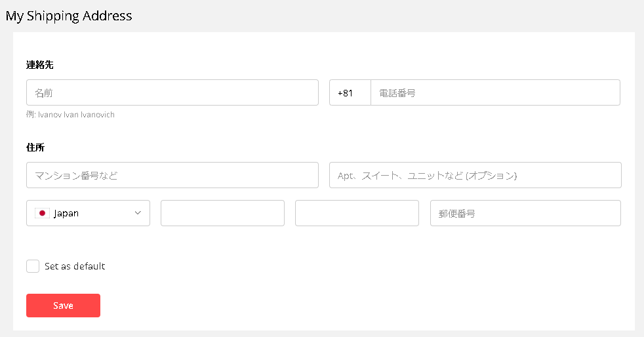Viewport: 644px width, 337px height.
Task: Tick the Set as default checkbox
Action: point(33,266)
